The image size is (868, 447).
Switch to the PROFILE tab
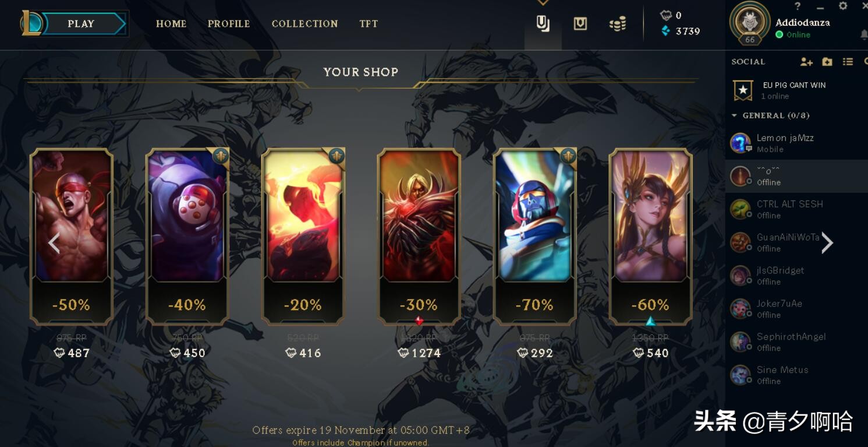pyautogui.click(x=229, y=24)
